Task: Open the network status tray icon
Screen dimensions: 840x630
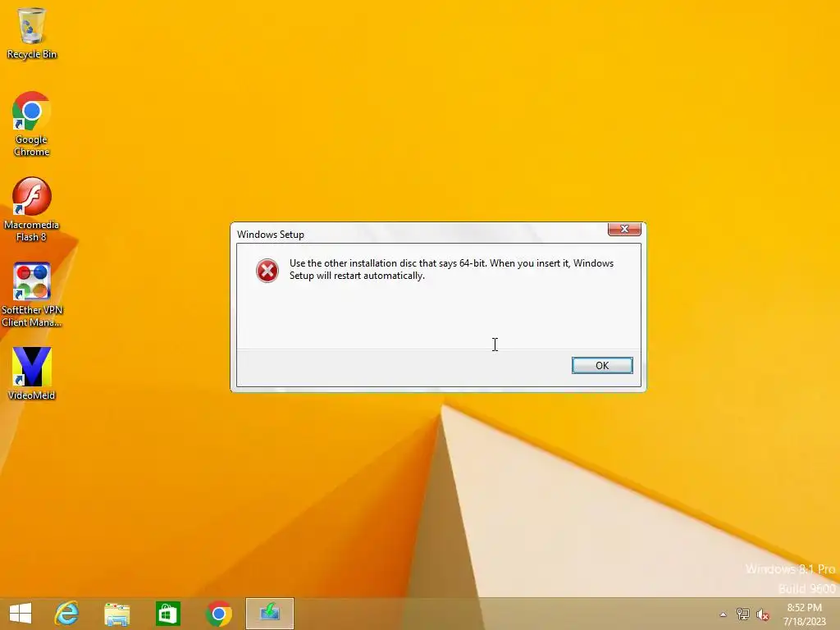Action: (x=742, y=614)
